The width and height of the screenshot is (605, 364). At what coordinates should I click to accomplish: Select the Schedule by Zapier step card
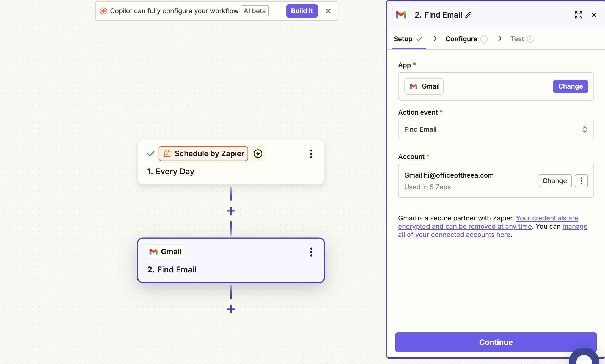pyautogui.click(x=231, y=171)
